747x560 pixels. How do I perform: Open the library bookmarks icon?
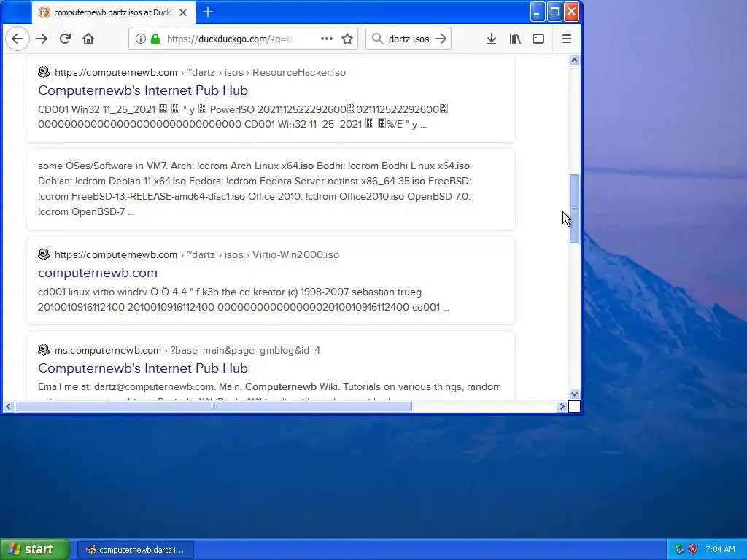click(x=515, y=39)
